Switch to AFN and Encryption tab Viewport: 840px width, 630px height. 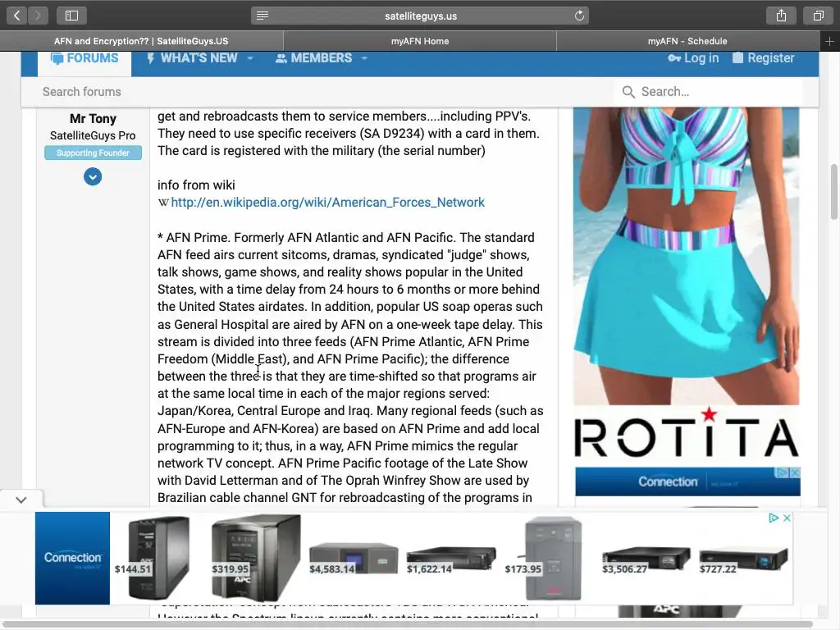[x=141, y=41]
